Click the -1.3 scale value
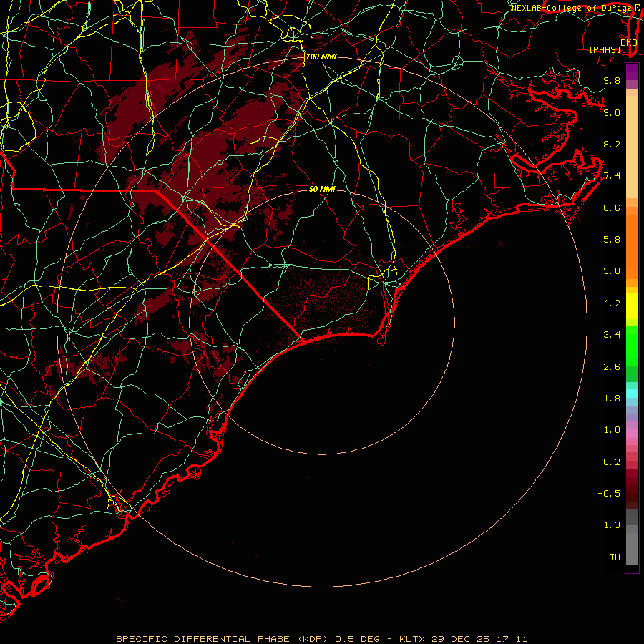This screenshot has height=644, width=644. pos(609,525)
